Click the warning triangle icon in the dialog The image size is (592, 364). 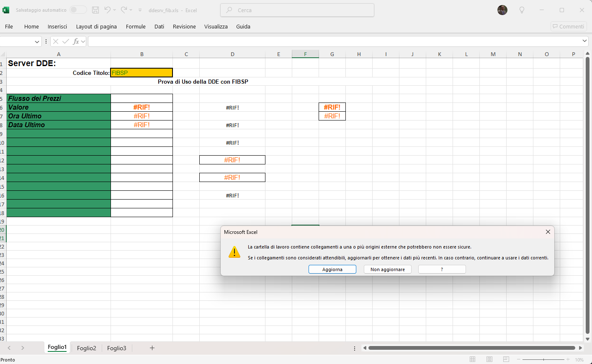(234, 252)
